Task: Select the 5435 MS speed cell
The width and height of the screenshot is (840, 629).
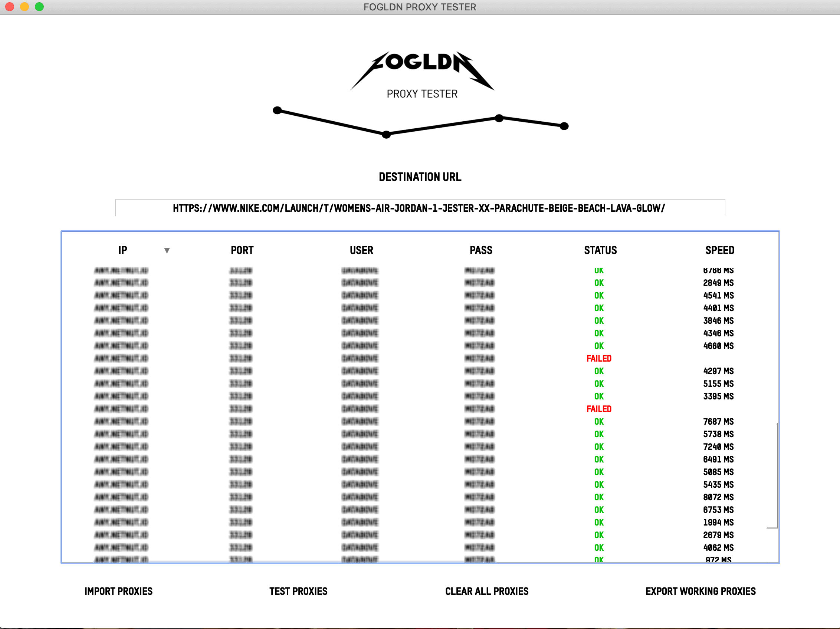Action: [718, 484]
